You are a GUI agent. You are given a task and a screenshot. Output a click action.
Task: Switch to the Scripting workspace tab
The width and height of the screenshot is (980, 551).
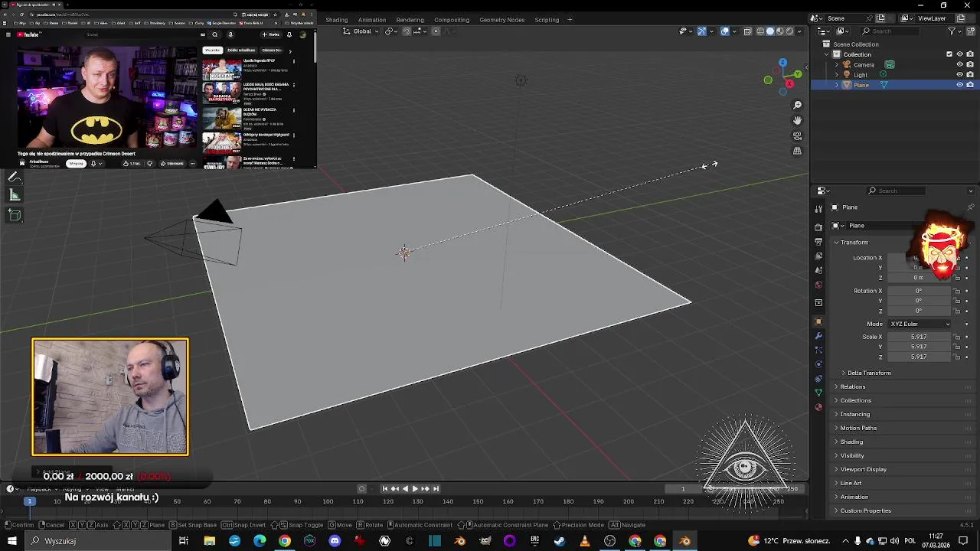point(547,20)
